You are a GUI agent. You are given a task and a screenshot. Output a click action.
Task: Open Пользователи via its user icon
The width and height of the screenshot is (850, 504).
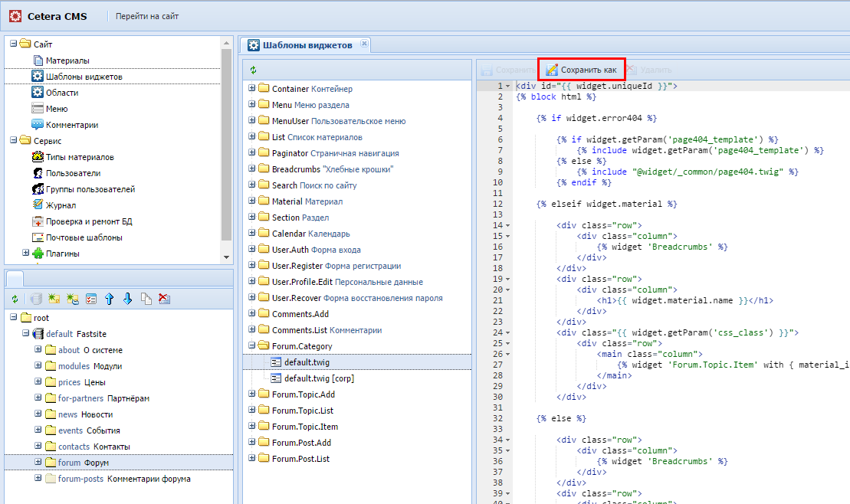[x=38, y=173]
